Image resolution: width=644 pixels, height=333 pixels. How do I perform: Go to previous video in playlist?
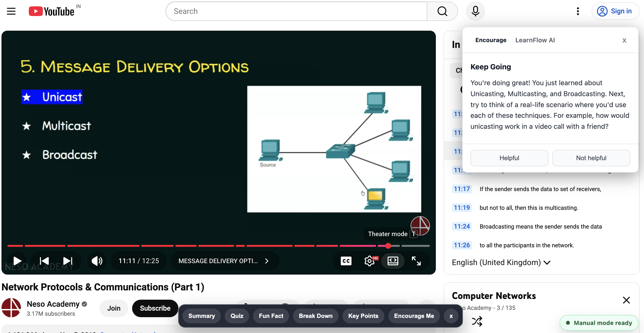click(x=44, y=261)
